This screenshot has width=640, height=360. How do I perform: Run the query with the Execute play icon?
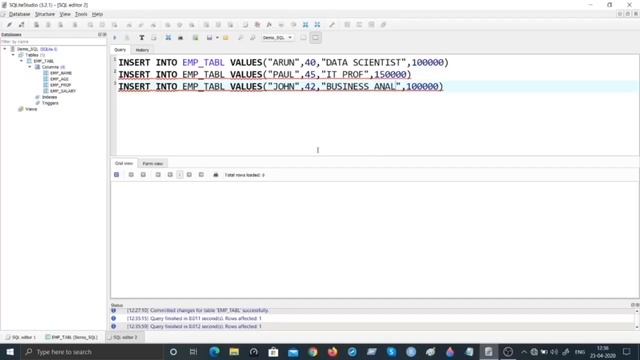pos(115,38)
